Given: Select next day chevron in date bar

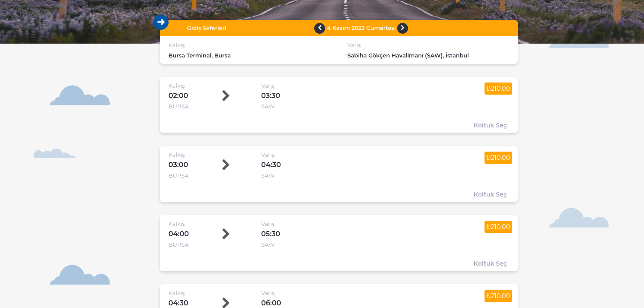Looking at the screenshot, I should click(x=402, y=28).
